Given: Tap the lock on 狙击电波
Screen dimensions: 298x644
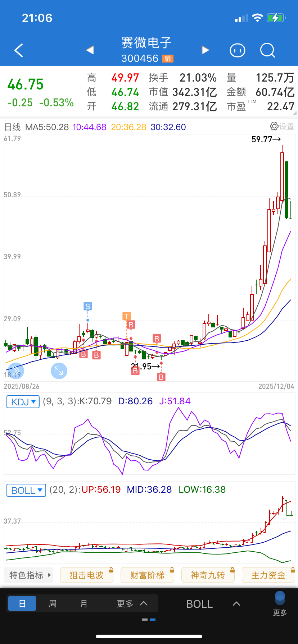Looking at the screenshot, I should [111, 570].
